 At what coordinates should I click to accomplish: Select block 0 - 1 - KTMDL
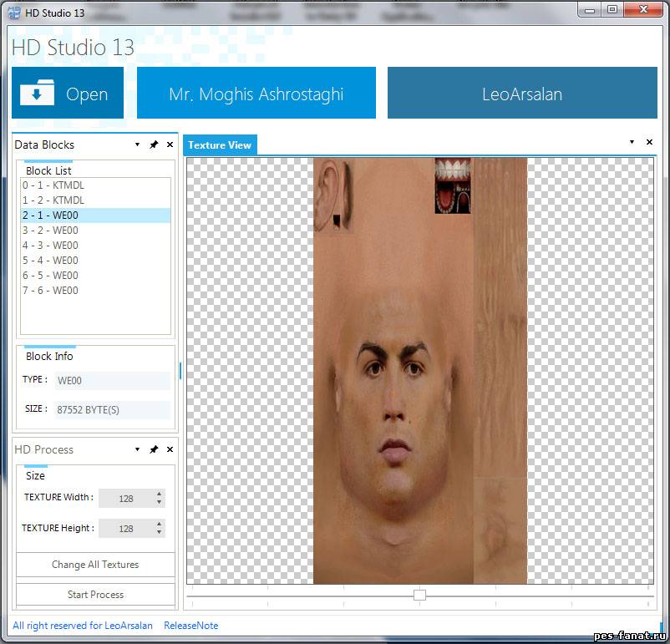coord(53,185)
